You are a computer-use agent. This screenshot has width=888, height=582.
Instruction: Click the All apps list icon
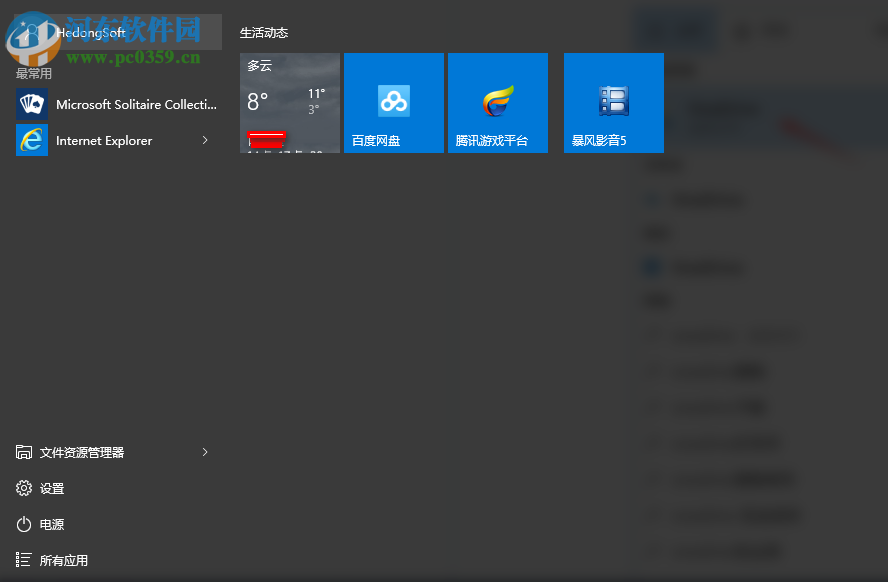click(24, 560)
